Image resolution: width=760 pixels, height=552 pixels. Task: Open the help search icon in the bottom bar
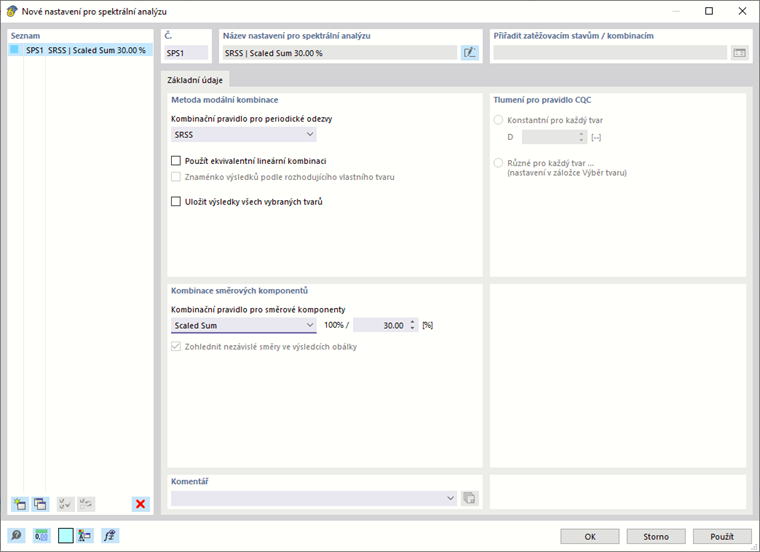click(x=16, y=536)
